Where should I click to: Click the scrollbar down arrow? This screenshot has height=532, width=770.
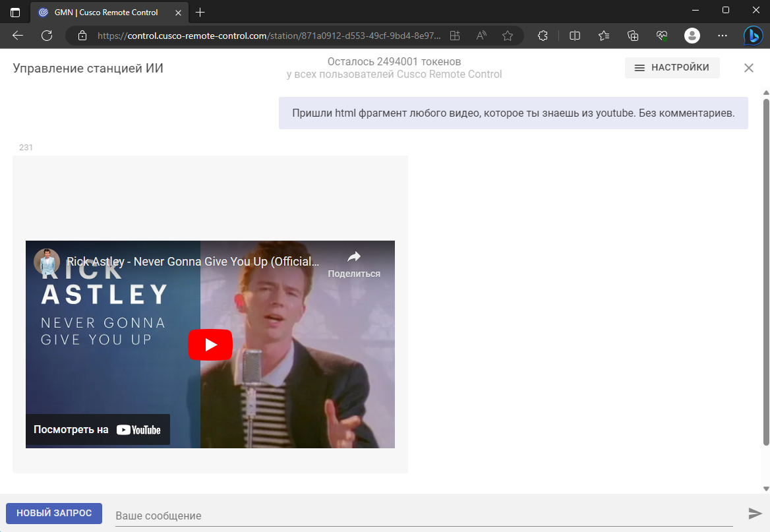click(766, 488)
